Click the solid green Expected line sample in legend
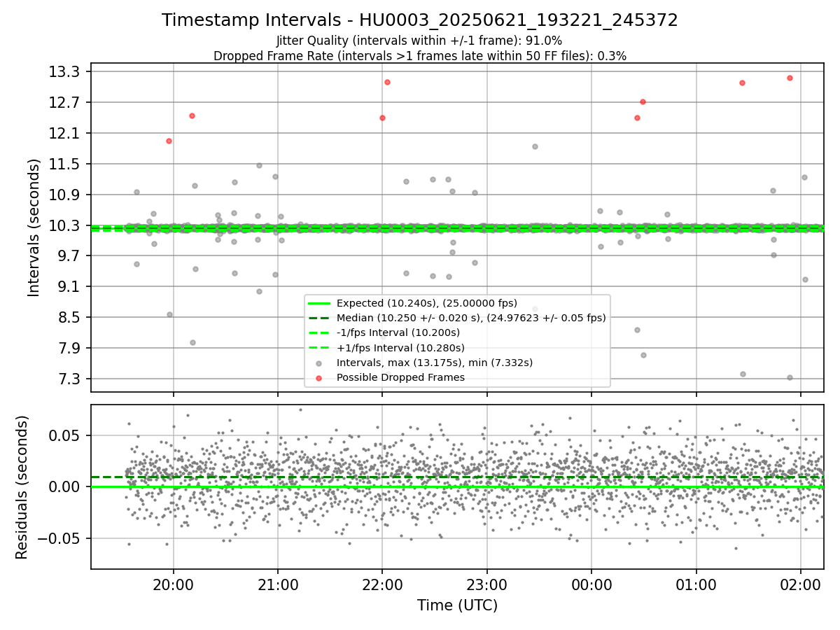 pos(318,303)
